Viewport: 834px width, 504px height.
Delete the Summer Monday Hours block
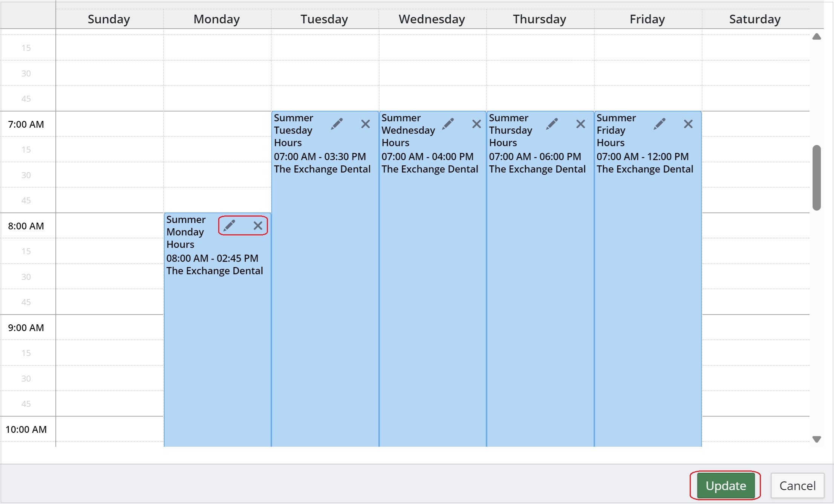pyautogui.click(x=258, y=226)
